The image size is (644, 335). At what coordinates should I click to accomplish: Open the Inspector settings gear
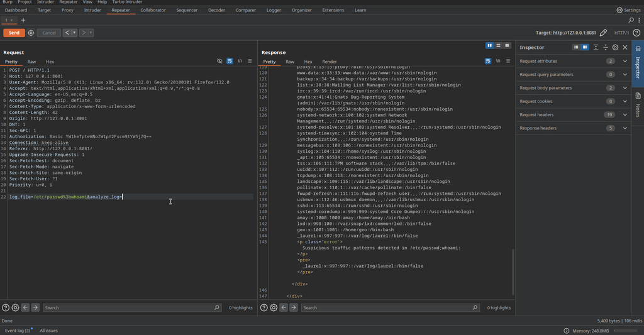click(x=615, y=47)
